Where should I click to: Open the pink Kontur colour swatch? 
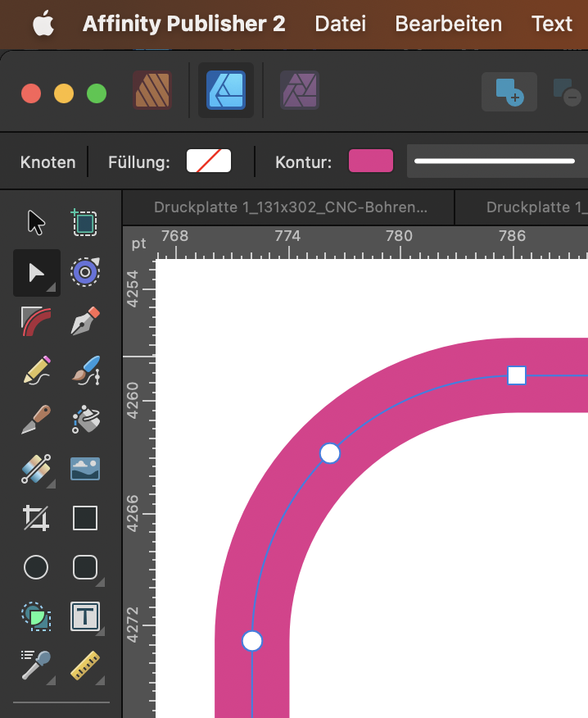pyautogui.click(x=371, y=161)
